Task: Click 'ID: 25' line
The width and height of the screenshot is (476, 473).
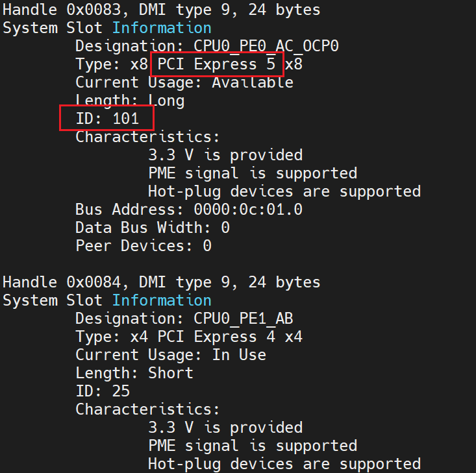Action: click(x=103, y=391)
